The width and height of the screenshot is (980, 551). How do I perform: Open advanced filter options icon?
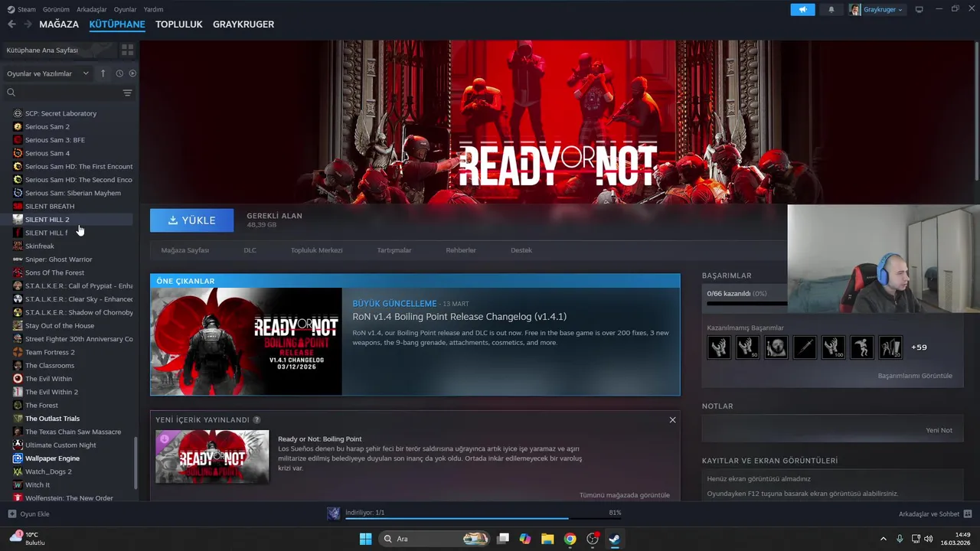(x=127, y=93)
